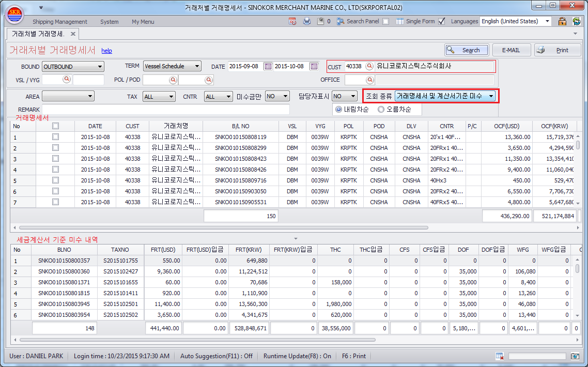Click the Search Panel binoculars icon
The width and height of the screenshot is (588, 367).
(341, 21)
